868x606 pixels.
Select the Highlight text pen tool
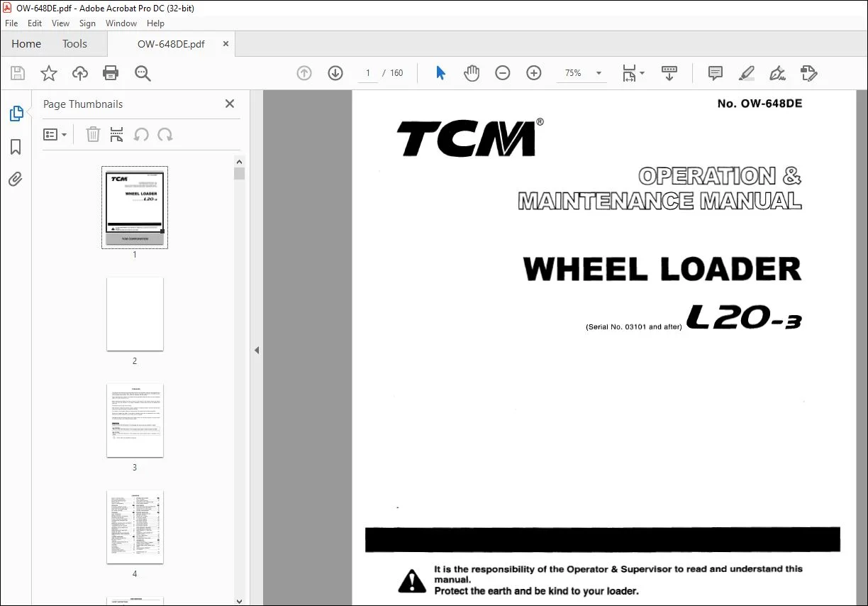(x=746, y=73)
